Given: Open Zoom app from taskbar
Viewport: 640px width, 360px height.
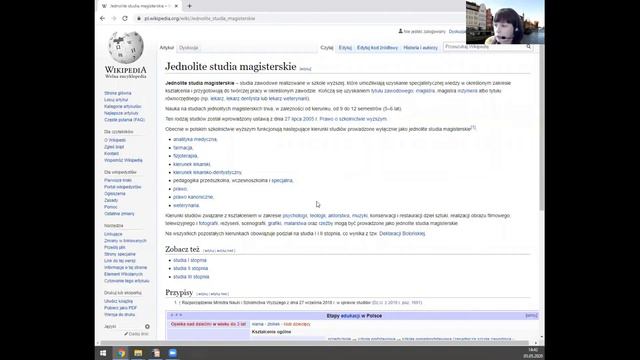Looking at the screenshot, I should click(x=173, y=353).
